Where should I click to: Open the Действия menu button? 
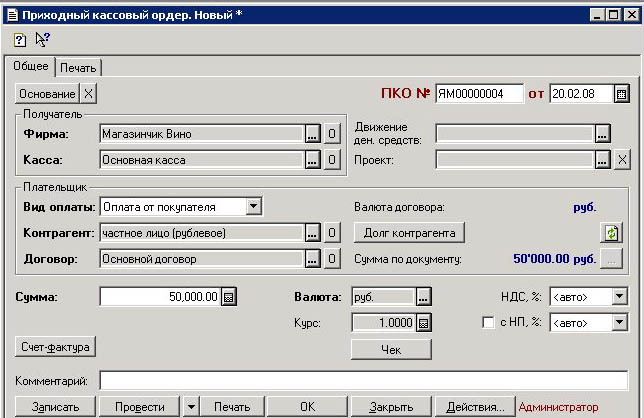coord(475,407)
